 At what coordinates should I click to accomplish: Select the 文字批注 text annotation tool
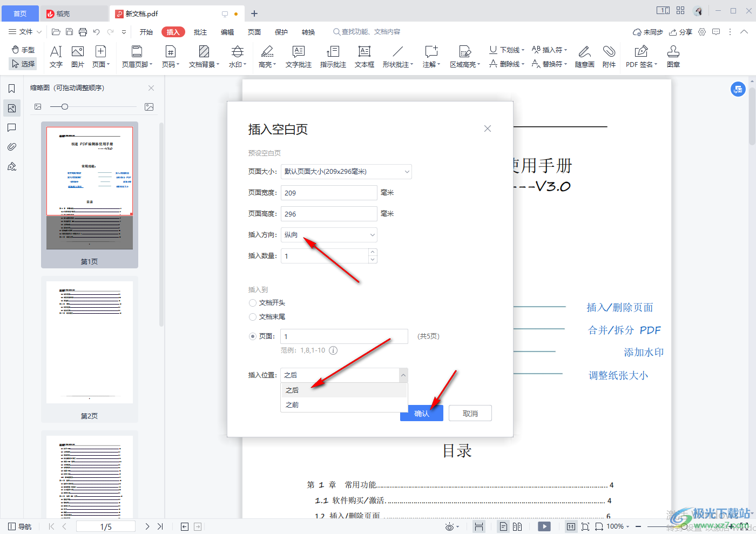(299, 57)
